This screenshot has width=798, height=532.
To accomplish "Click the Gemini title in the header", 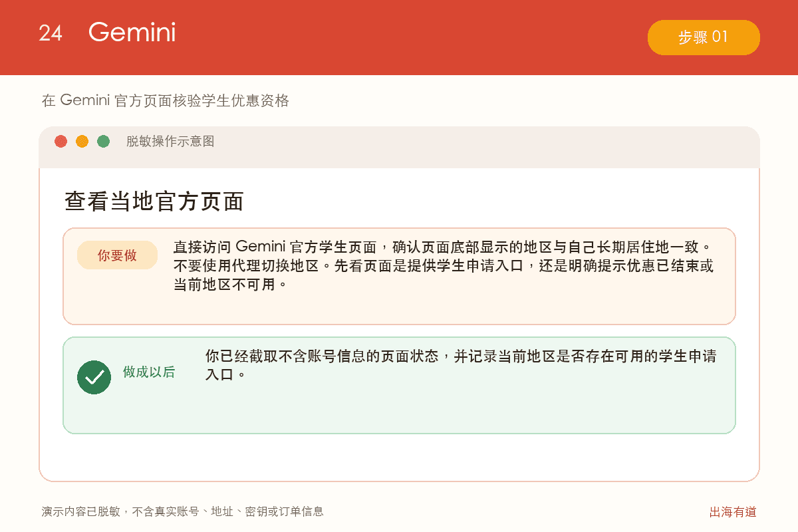I will (132, 32).
